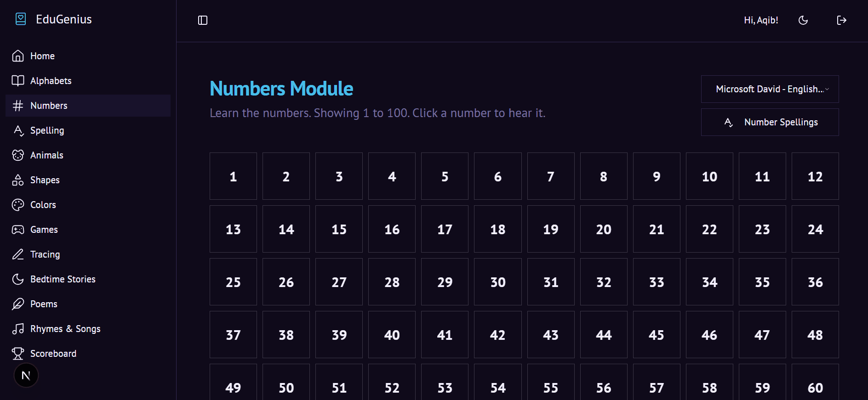Expand the Microsoft David voice dropdown

tap(769, 89)
